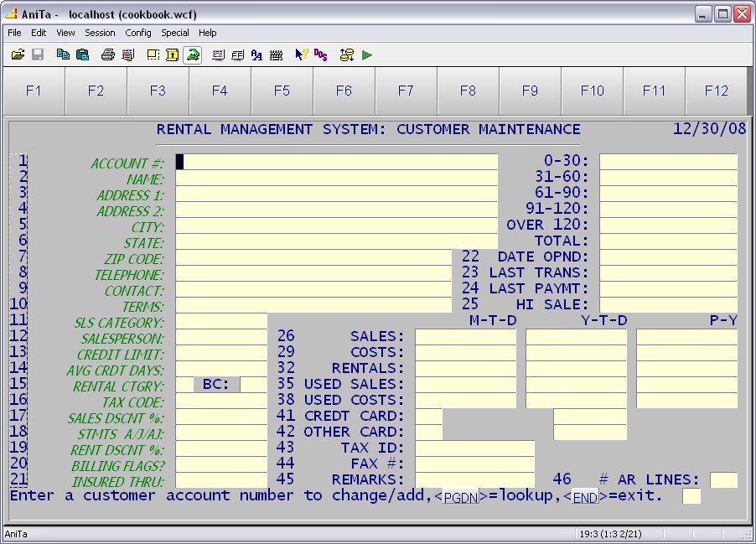Click the F11 function key button

coord(655,91)
